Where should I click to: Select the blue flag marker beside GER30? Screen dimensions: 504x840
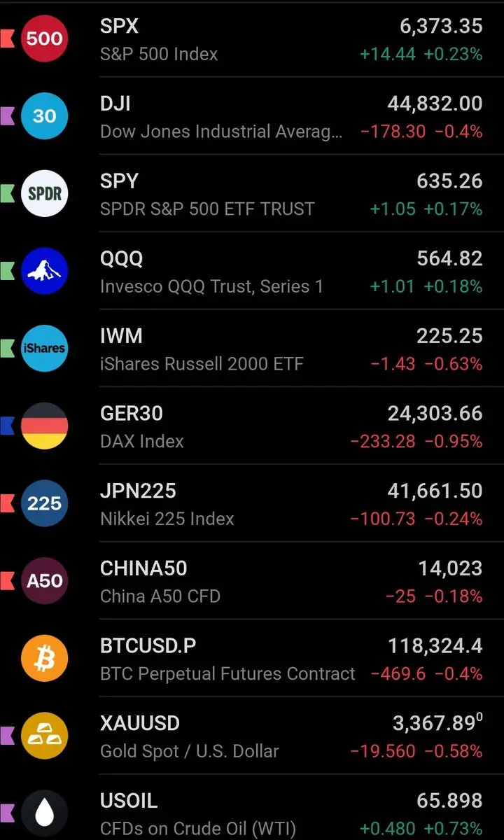click(x=7, y=425)
